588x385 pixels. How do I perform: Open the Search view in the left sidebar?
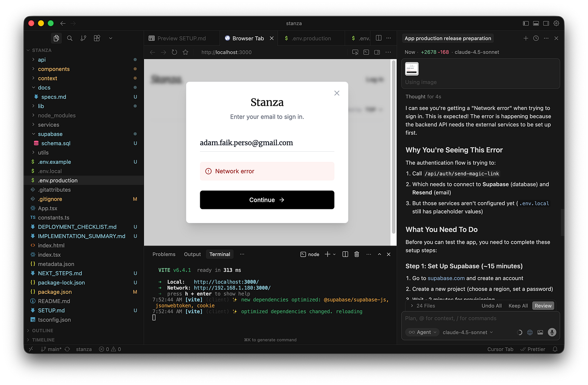point(69,38)
